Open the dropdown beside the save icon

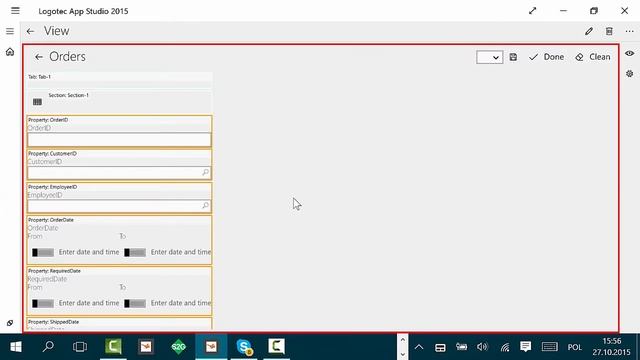click(x=489, y=57)
